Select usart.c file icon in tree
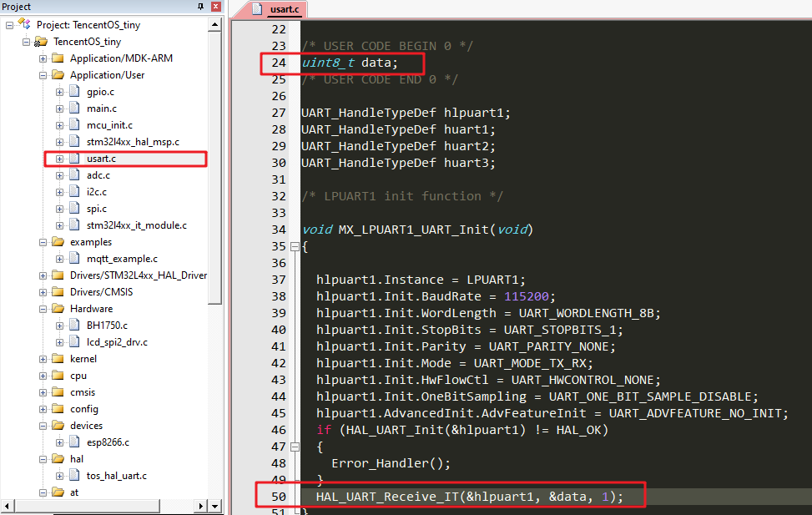Viewport: 812px width, 515px height. (x=74, y=158)
